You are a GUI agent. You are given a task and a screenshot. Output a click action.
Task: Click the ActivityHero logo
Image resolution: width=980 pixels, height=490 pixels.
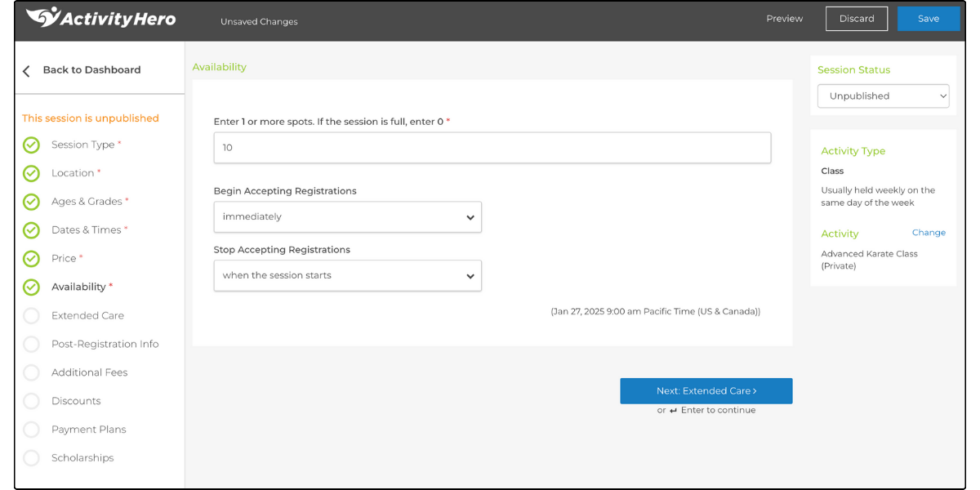point(100,18)
